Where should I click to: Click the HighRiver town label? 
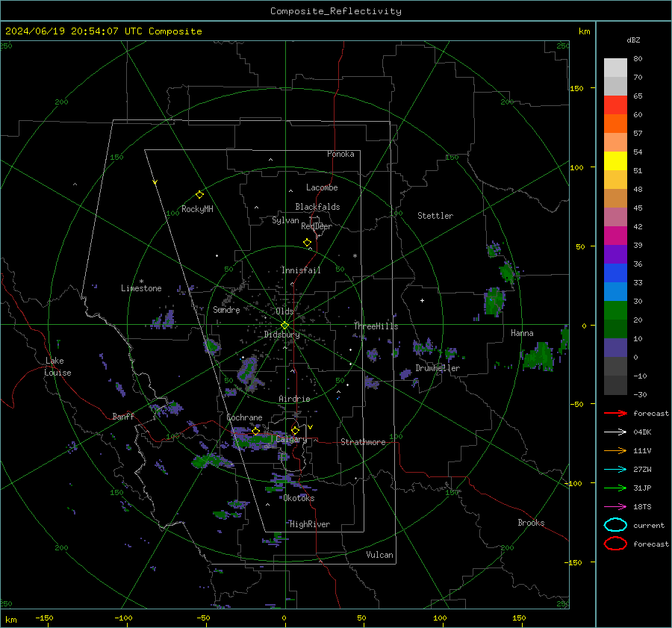point(310,524)
